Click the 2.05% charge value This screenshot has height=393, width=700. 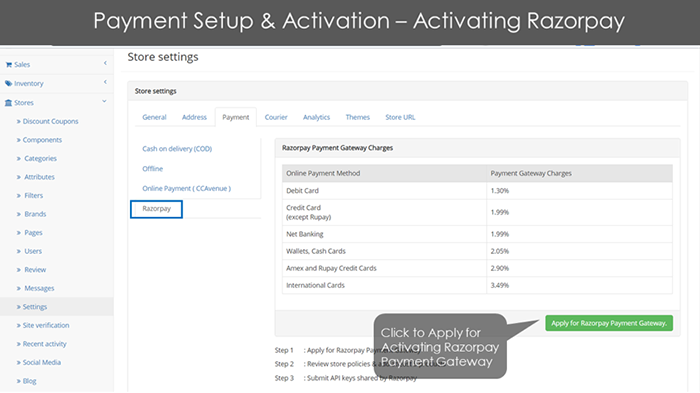(x=500, y=251)
